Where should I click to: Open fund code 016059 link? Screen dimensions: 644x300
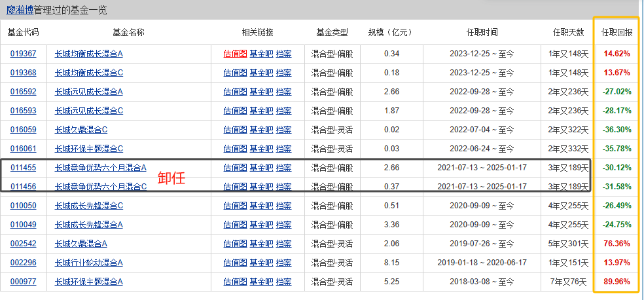click(24, 130)
